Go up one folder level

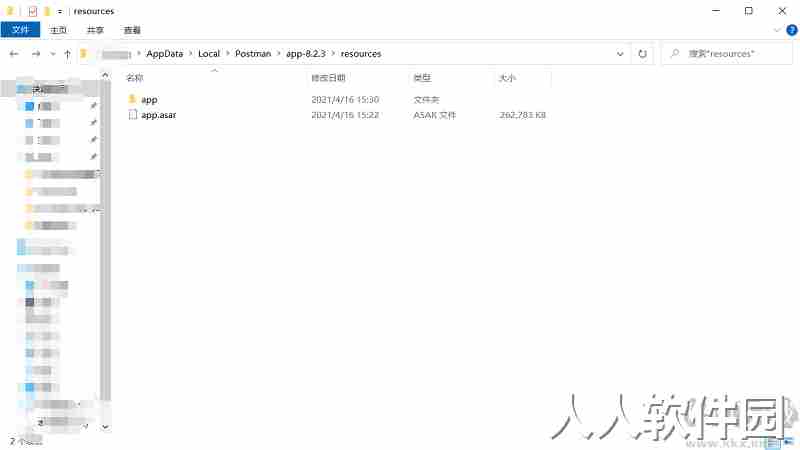67,54
